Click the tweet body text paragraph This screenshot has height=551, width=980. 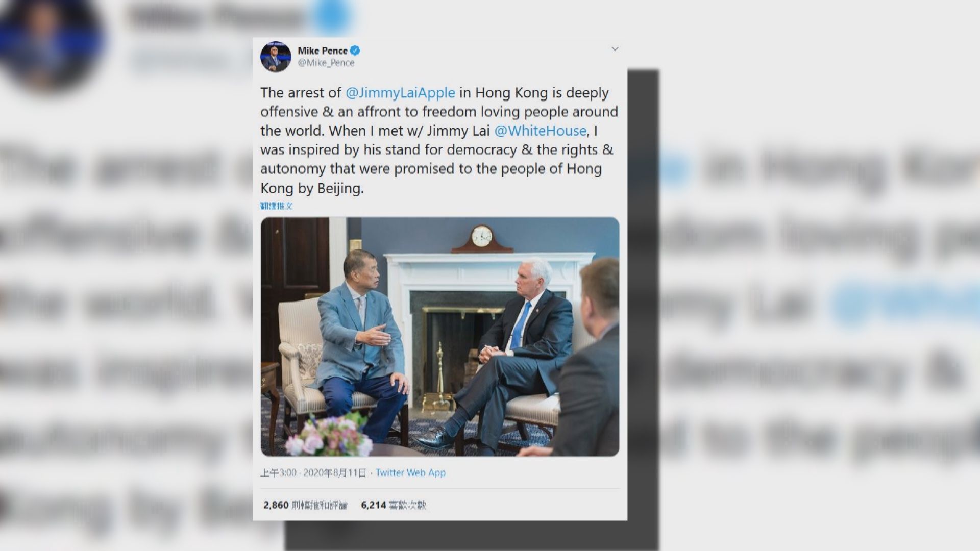tap(439, 140)
